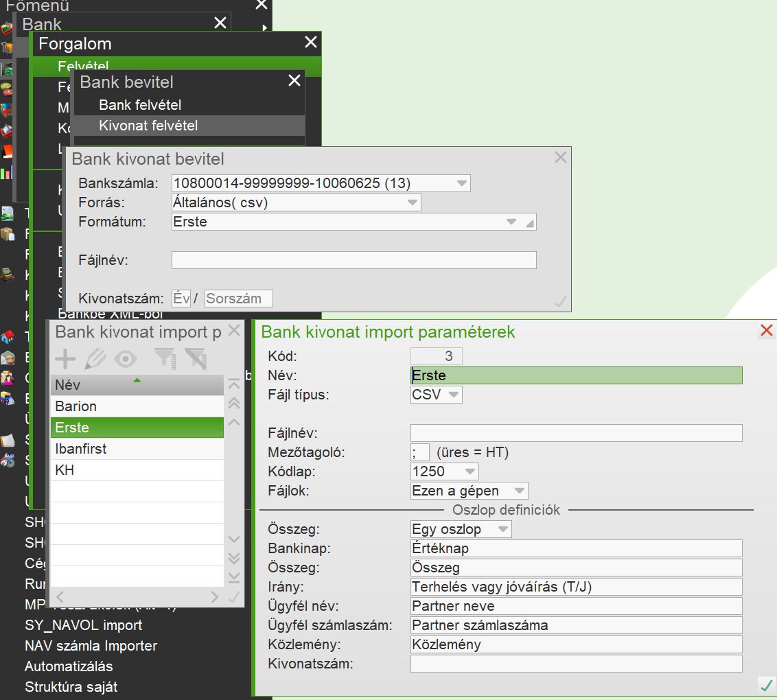Edit the selected import entry with the pencil icon
The height and width of the screenshot is (700, 777).
tap(95, 359)
